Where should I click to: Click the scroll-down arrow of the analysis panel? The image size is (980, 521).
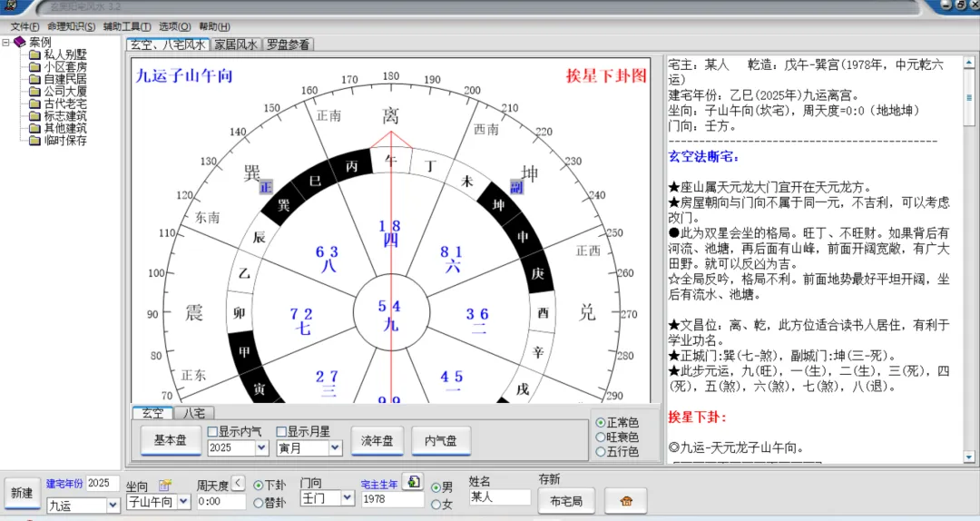point(969,457)
